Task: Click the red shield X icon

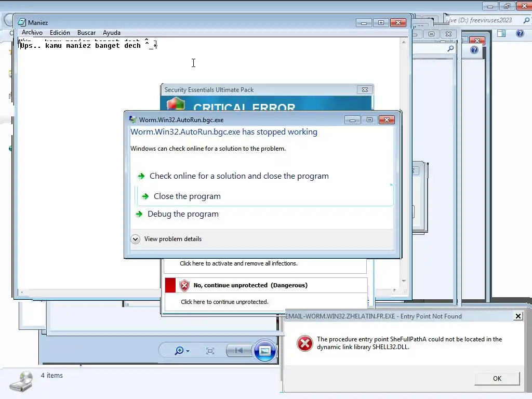Action: [184, 285]
